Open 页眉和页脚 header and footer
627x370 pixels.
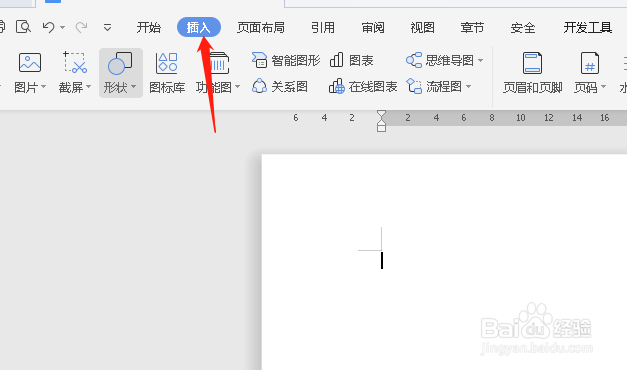532,73
